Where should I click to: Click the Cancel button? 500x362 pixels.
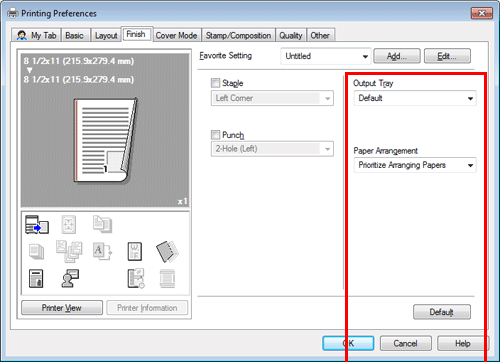[x=405, y=343]
